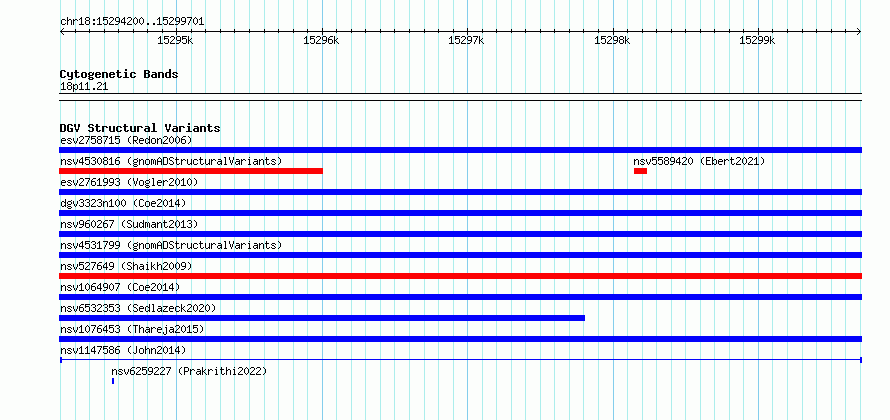Open the nsv1064907 (Coe2014) label
890x420 pixels.
[x=120, y=287]
